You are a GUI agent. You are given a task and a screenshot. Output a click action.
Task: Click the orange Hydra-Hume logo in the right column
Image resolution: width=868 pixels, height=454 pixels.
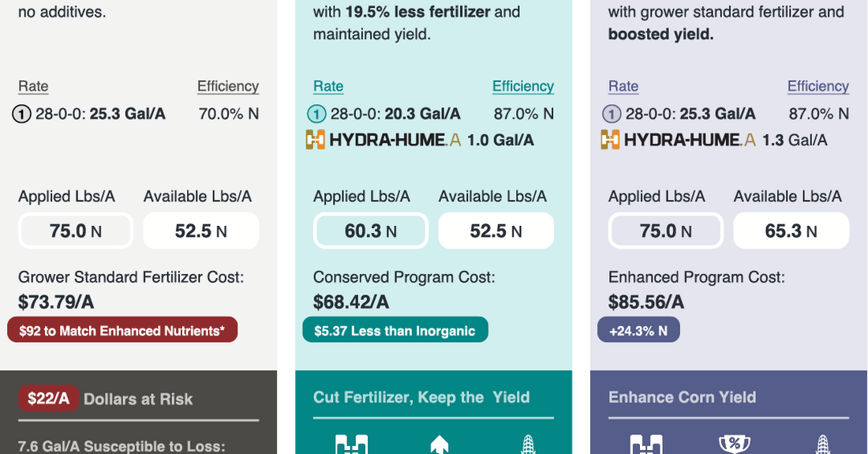(x=610, y=141)
